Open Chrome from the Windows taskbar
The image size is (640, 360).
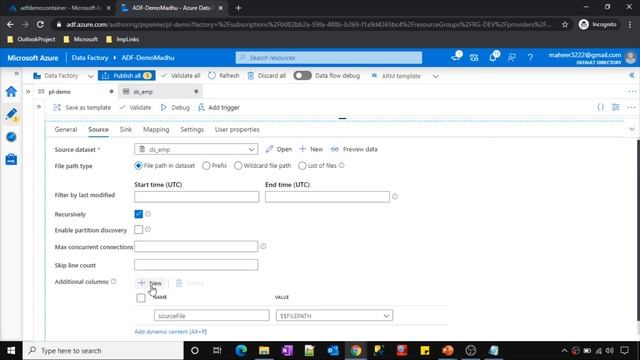356,351
